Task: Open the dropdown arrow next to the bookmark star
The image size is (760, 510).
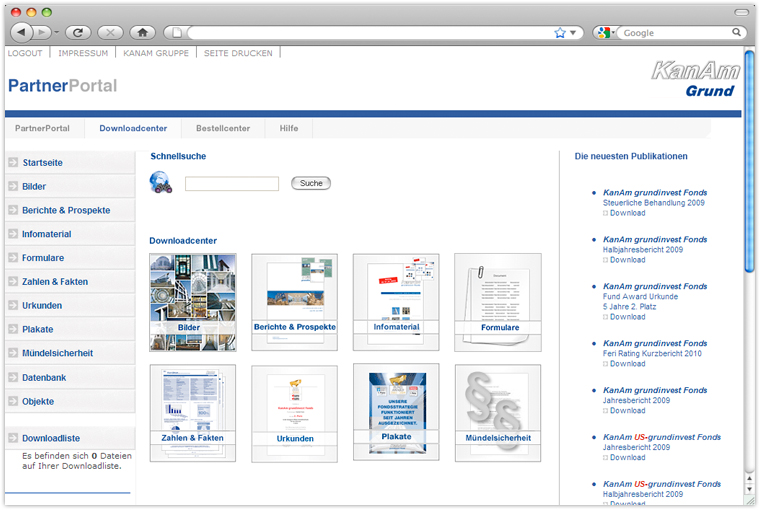Action: click(574, 33)
